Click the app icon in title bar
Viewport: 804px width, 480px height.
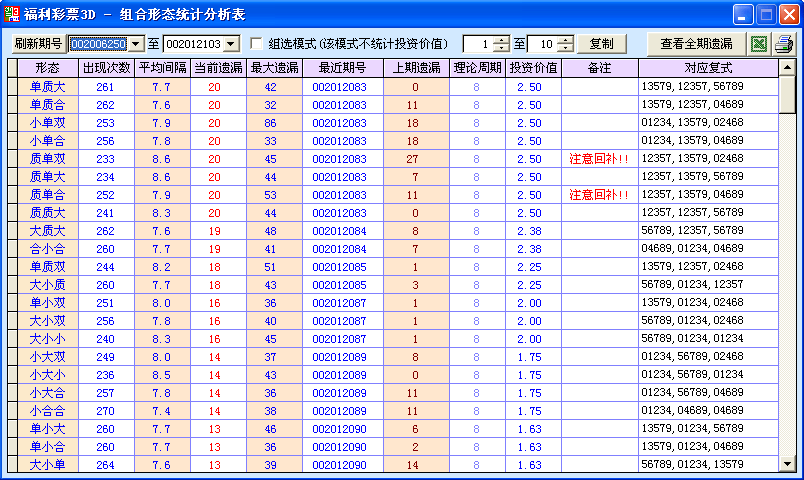coord(12,14)
